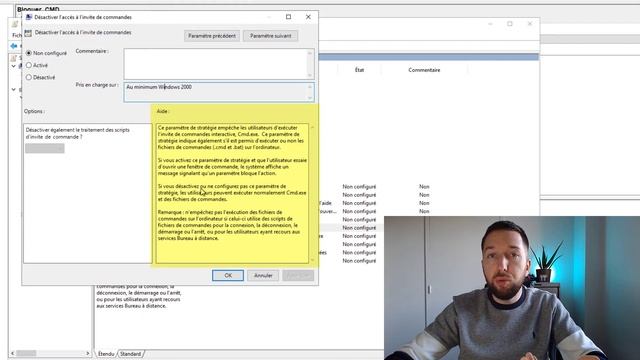This screenshot has width=640, height=360.
Task: Down arrow of 'Pris en charge sur' box
Action: click(310, 98)
